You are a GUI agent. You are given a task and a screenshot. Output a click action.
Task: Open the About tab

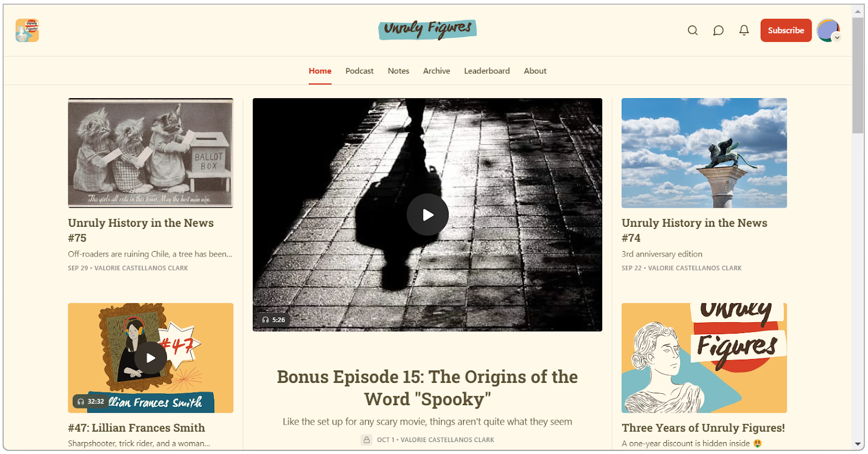pyautogui.click(x=535, y=71)
